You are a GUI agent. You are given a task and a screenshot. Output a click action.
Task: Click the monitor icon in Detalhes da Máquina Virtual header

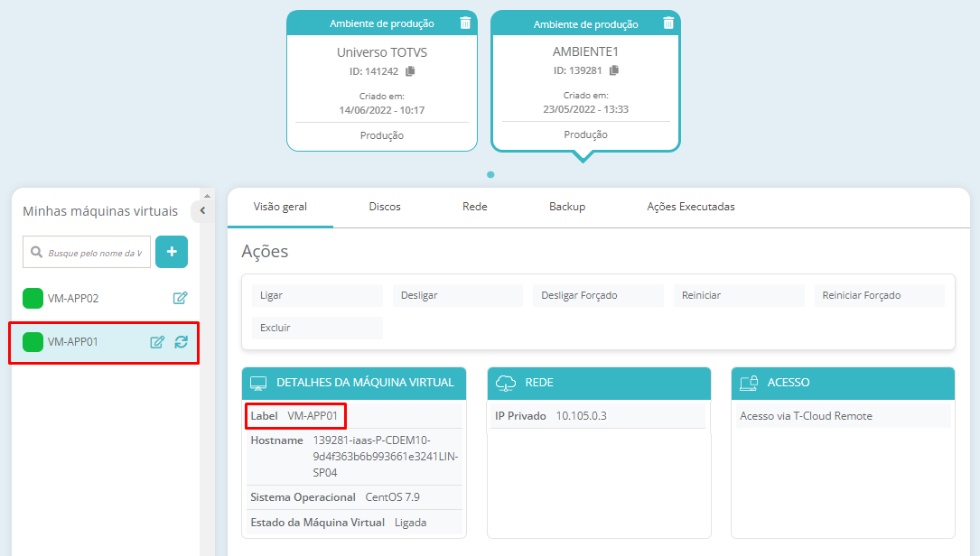[258, 383]
